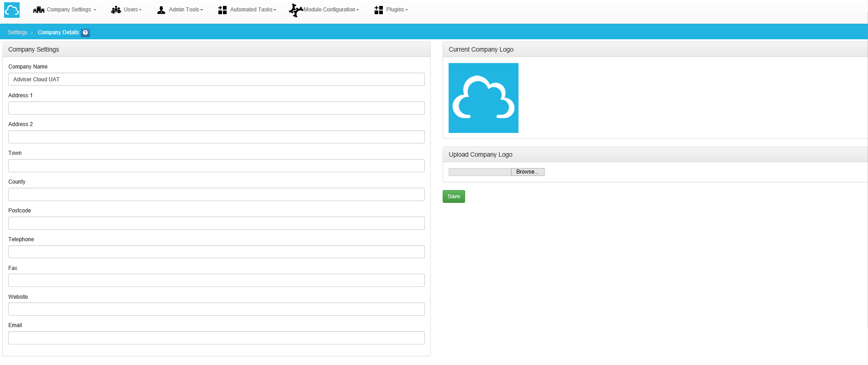The width and height of the screenshot is (868, 365).
Task: Click the Admin Tools person icon
Action: tap(161, 10)
